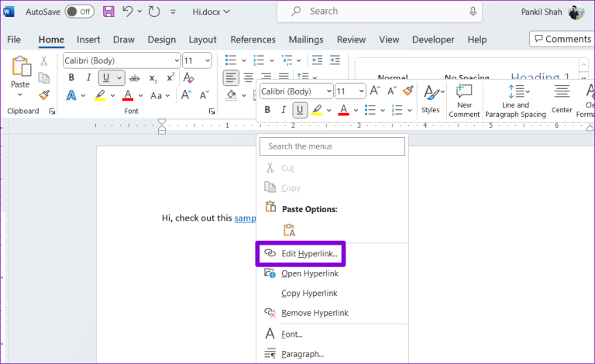The image size is (595, 364).
Task: Expand the mini toolbar font size dropdown
Action: click(x=361, y=91)
